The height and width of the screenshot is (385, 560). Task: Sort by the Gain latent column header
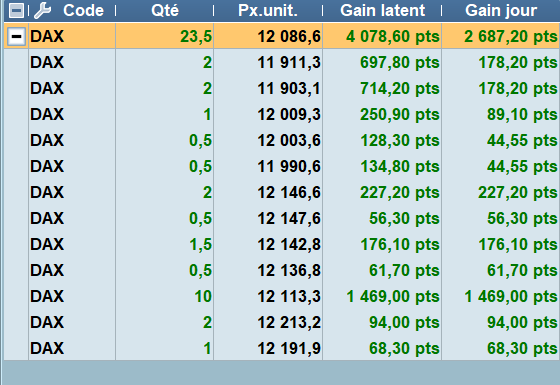pos(382,10)
